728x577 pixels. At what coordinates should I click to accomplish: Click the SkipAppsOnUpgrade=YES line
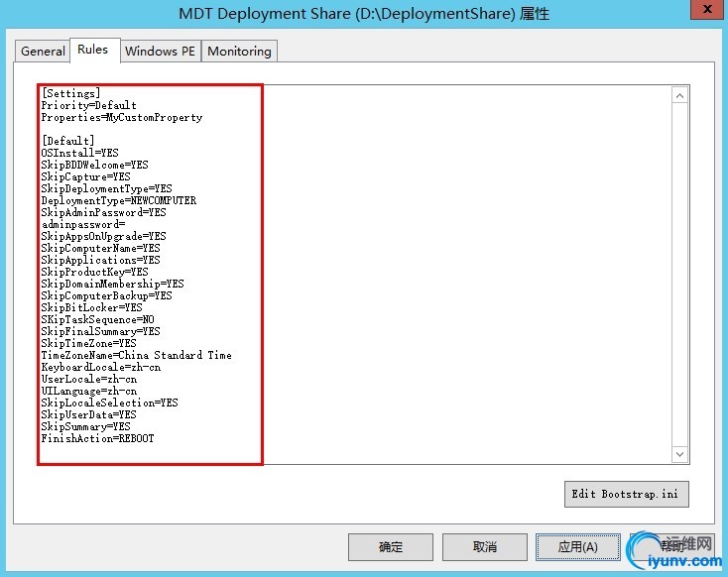pyautogui.click(x=103, y=236)
